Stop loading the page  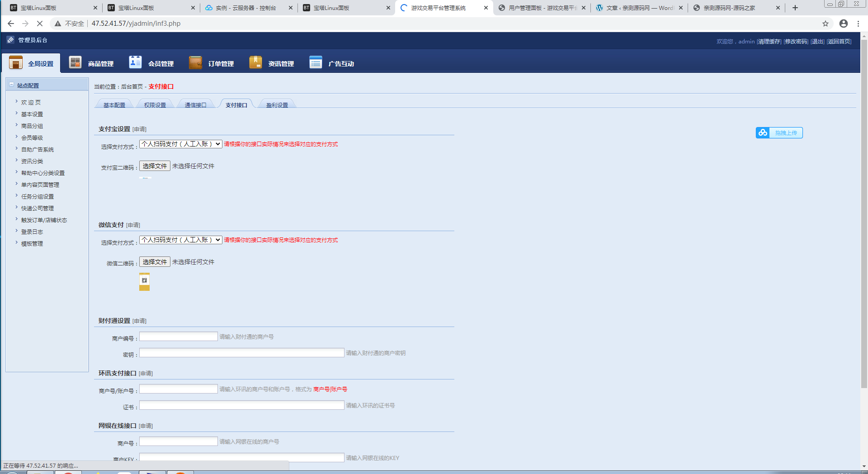(x=40, y=24)
